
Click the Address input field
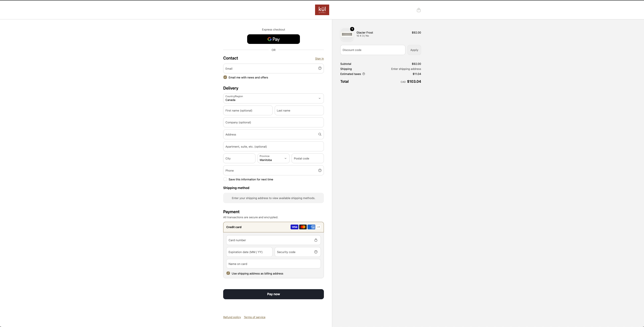(x=273, y=134)
